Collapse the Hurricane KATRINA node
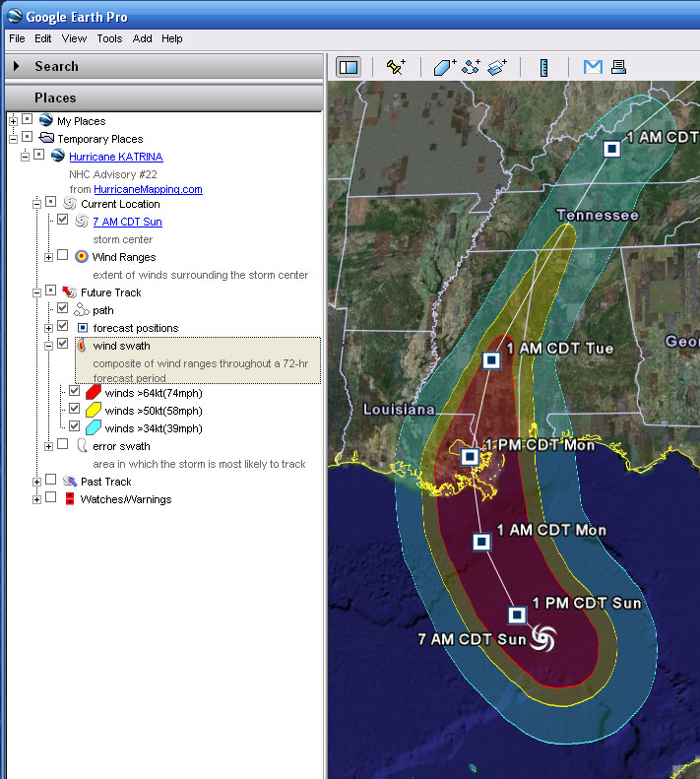This screenshot has width=700, height=779. point(25,157)
